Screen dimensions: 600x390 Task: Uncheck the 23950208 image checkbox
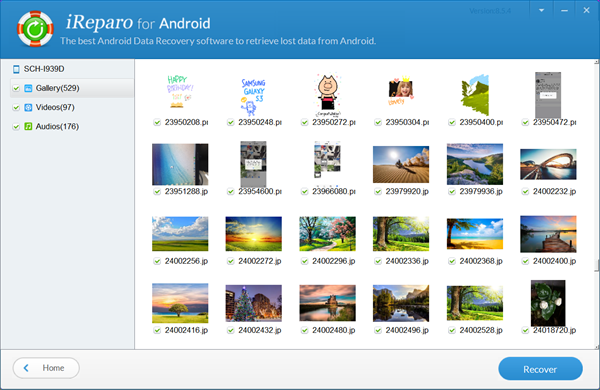pyautogui.click(x=157, y=122)
